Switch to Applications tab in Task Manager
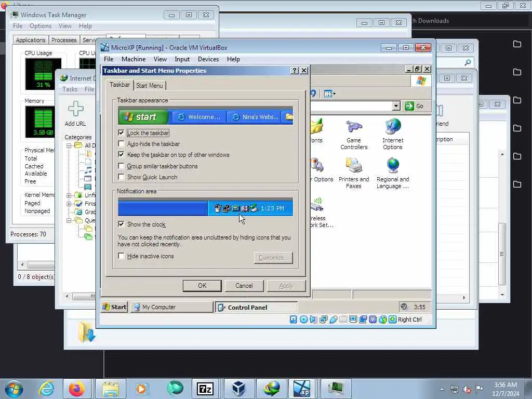 31,40
